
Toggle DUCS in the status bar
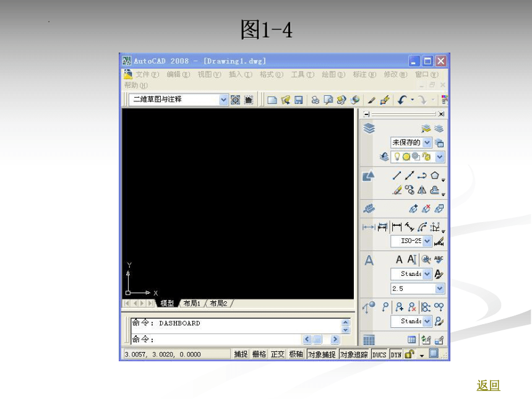379,354
